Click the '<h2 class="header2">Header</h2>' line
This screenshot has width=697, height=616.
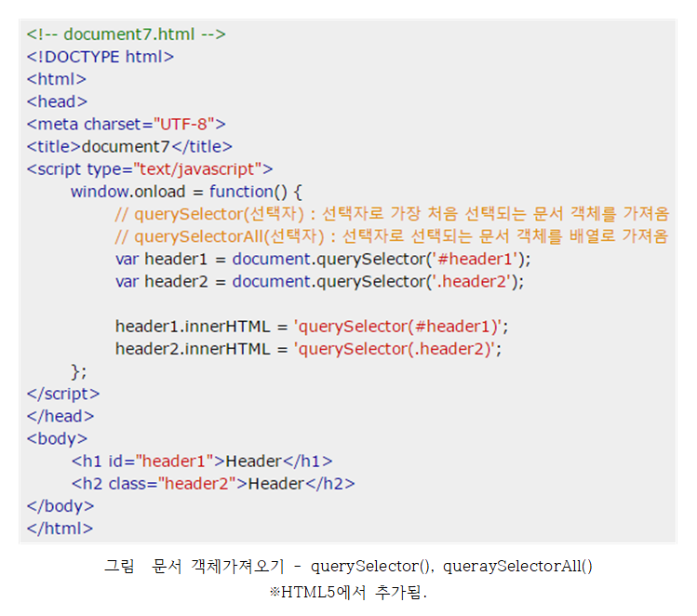213,484
